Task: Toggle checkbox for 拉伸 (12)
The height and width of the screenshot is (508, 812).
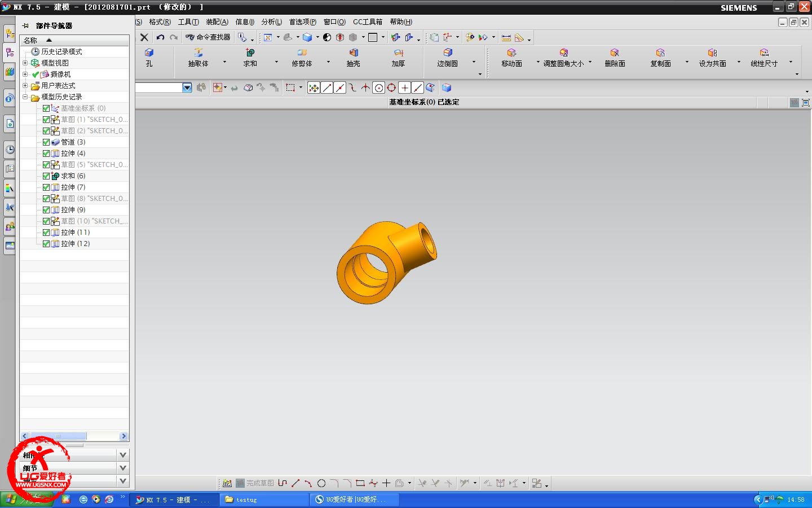Action: pos(46,244)
